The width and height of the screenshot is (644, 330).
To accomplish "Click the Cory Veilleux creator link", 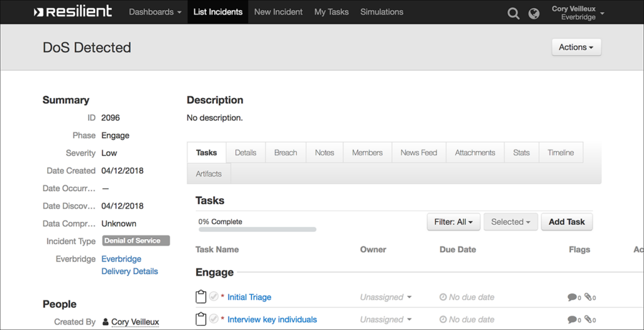I will click(x=135, y=322).
